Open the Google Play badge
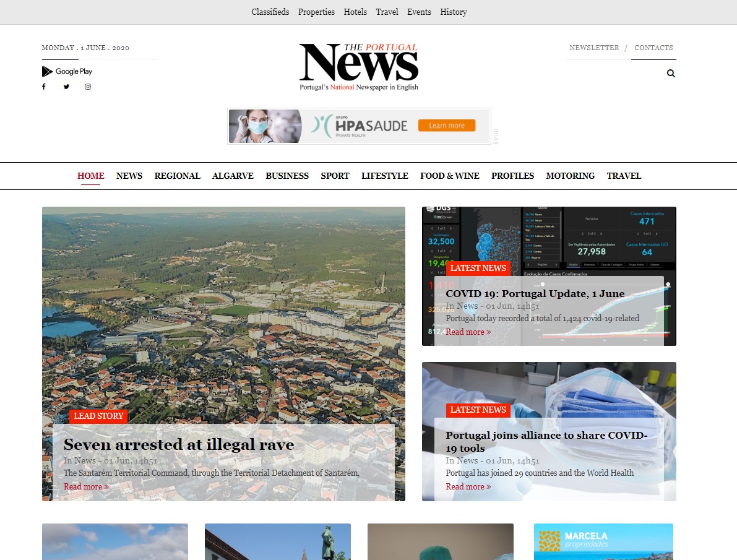 pyautogui.click(x=67, y=71)
